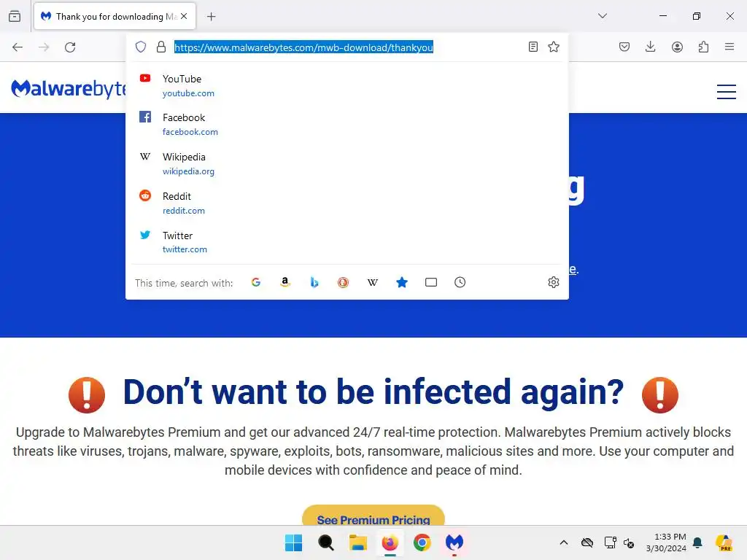Open Firefox application menu
Image resolution: width=747 pixels, height=560 pixels.
[729, 47]
